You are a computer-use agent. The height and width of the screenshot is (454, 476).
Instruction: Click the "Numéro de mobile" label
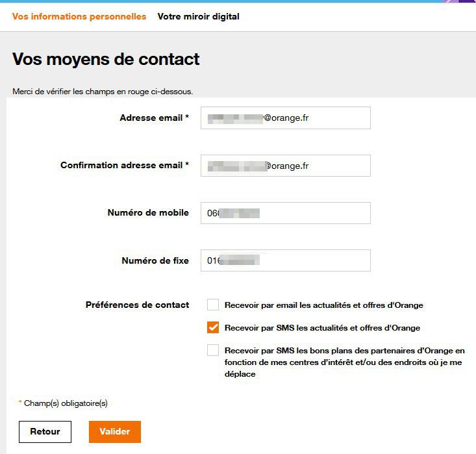click(148, 212)
